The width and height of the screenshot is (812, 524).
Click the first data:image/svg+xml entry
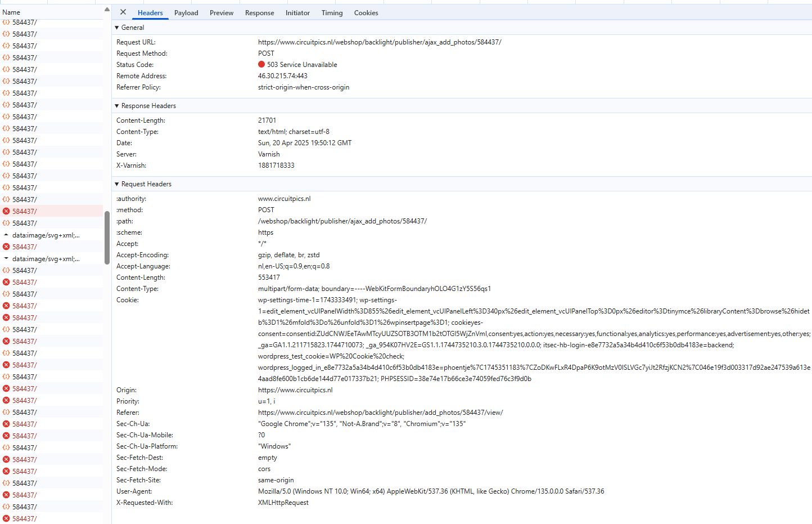point(46,235)
